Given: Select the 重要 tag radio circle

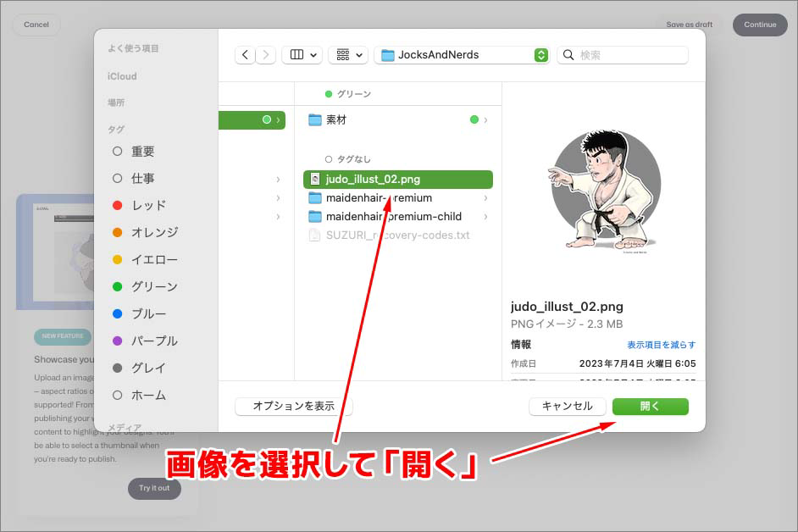Looking at the screenshot, I should click(119, 151).
